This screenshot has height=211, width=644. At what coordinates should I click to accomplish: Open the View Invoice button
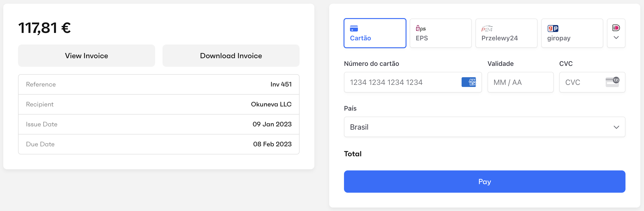pos(87,56)
